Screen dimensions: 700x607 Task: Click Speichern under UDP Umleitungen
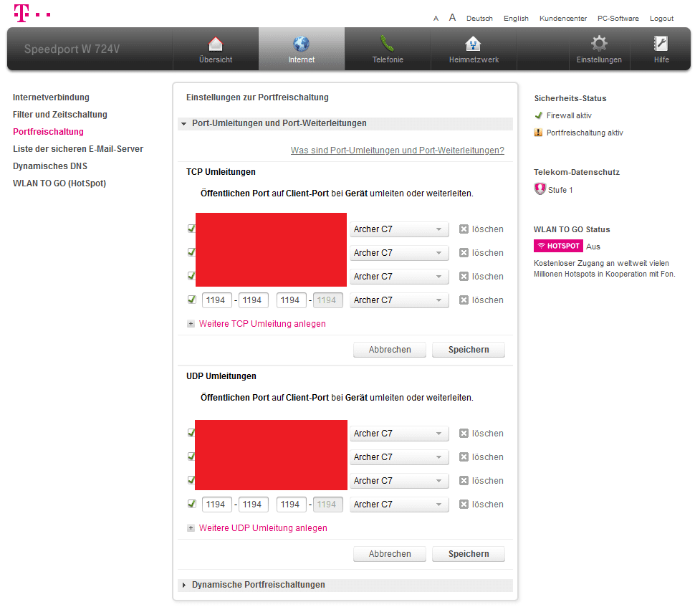coord(469,554)
